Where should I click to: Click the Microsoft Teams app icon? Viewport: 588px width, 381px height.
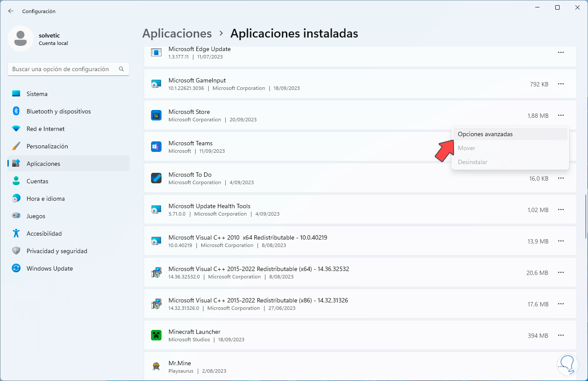coord(156,147)
